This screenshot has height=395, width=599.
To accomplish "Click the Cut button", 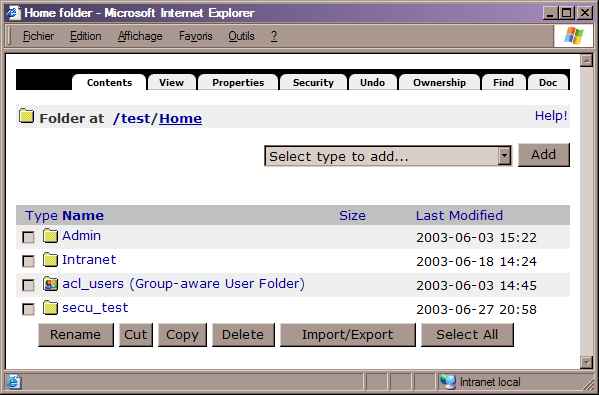I will coord(136,335).
